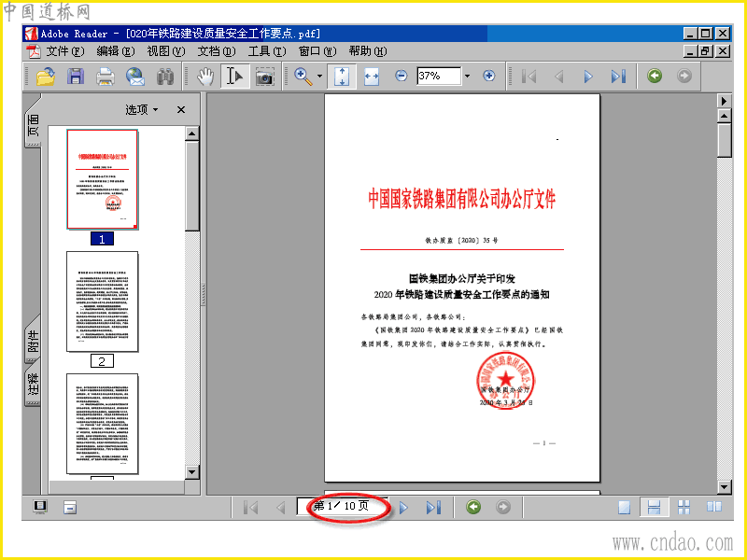The height and width of the screenshot is (560, 747).
Task: Save a copy with the floppy disk icon
Action: tap(76, 77)
